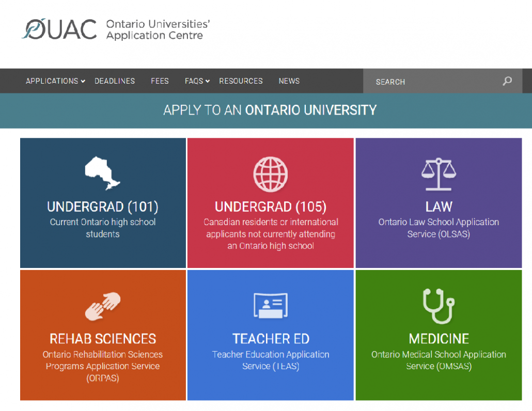The width and height of the screenshot is (532, 411).
Task: Open the Medicine heading link
Action: click(x=439, y=339)
